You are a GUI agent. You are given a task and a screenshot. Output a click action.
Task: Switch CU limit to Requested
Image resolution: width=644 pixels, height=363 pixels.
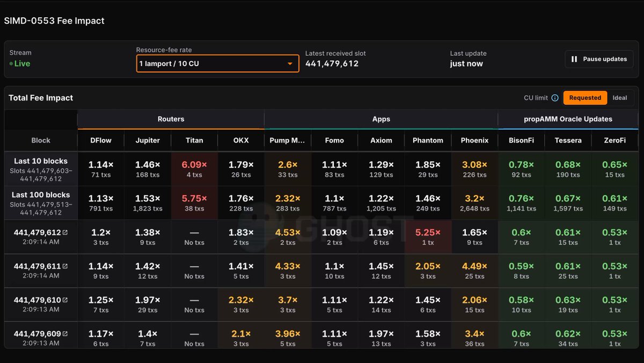click(585, 98)
